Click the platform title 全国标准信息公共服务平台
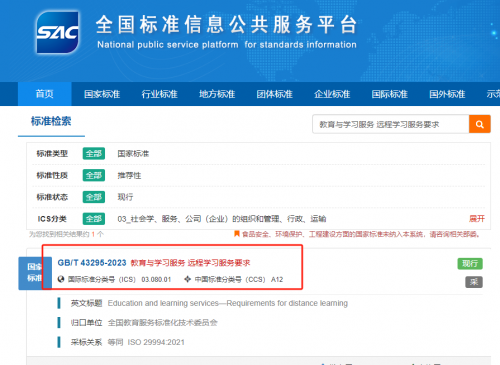This screenshot has width=500, height=365. click(x=227, y=25)
